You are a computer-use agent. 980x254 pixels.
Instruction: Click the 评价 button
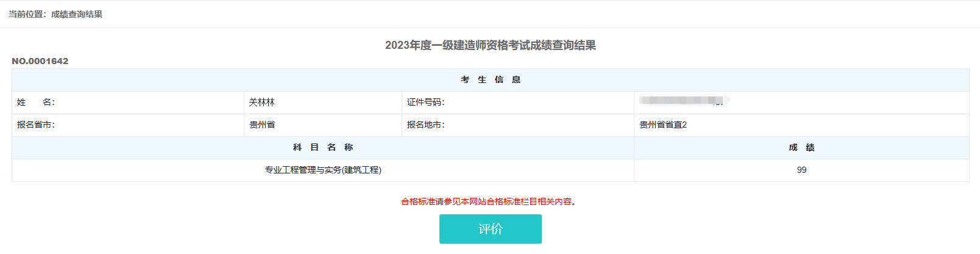(x=490, y=229)
